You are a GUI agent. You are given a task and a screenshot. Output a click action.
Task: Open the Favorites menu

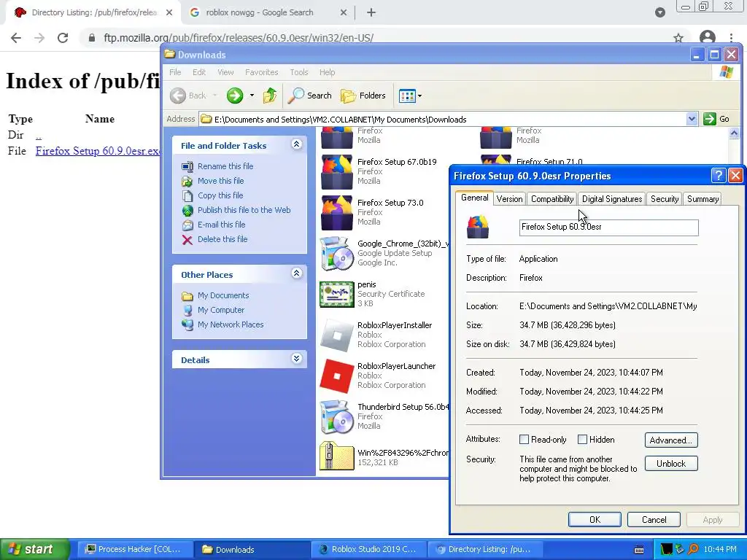point(262,72)
